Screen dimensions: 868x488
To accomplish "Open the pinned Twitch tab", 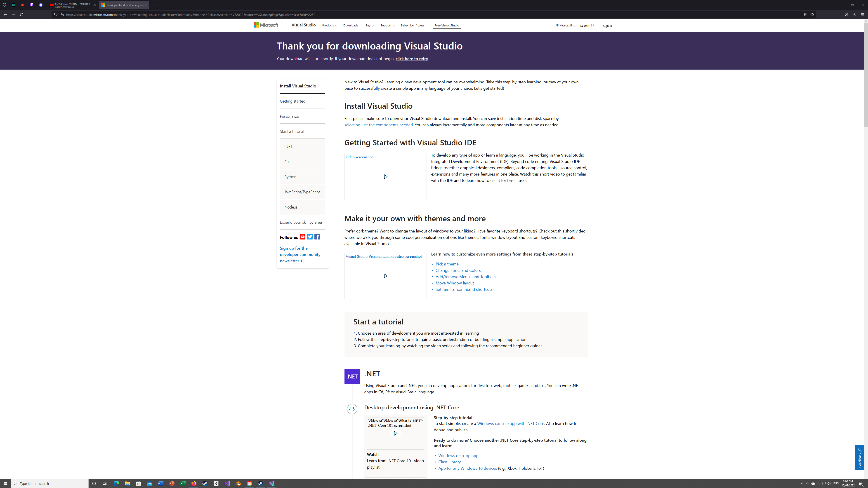I will pyautogui.click(x=32, y=5).
